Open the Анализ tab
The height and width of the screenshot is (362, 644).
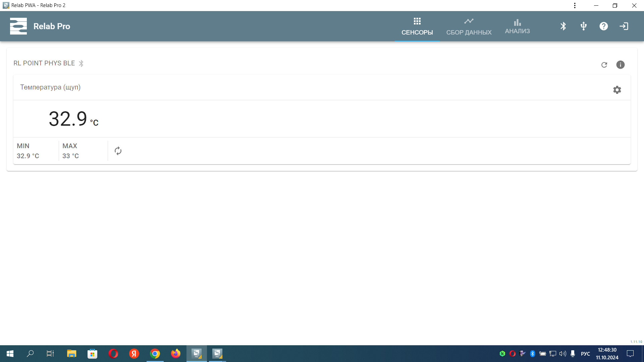click(x=517, y=26)
